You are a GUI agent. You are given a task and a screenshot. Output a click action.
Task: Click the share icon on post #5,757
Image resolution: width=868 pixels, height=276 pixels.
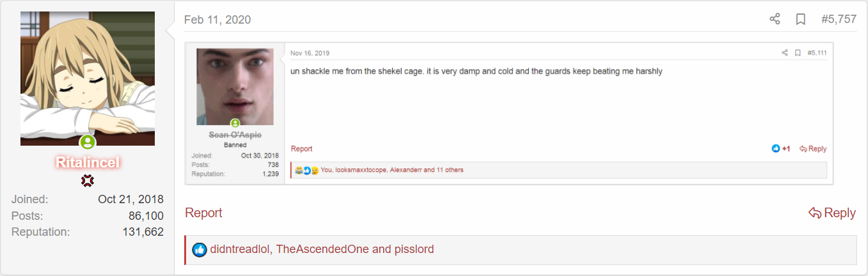pyautogui.click(x=775, y=19)
